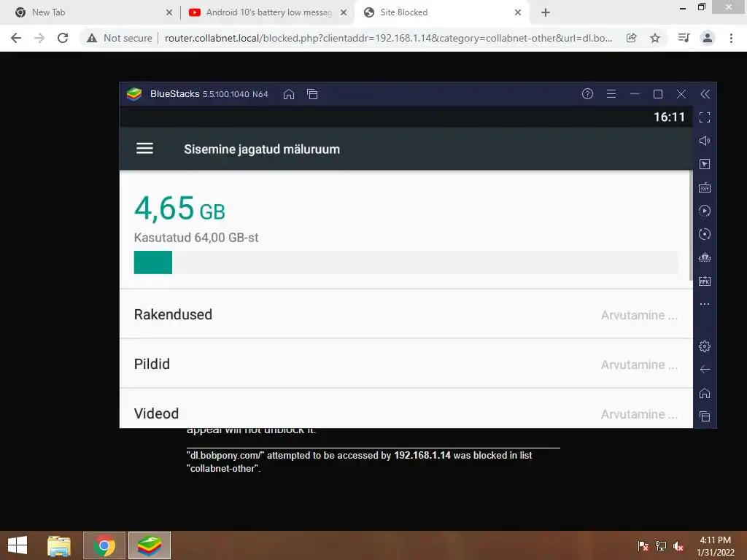
Task: Click the BlueStacks logo icon in title bar
Action: 134,94
